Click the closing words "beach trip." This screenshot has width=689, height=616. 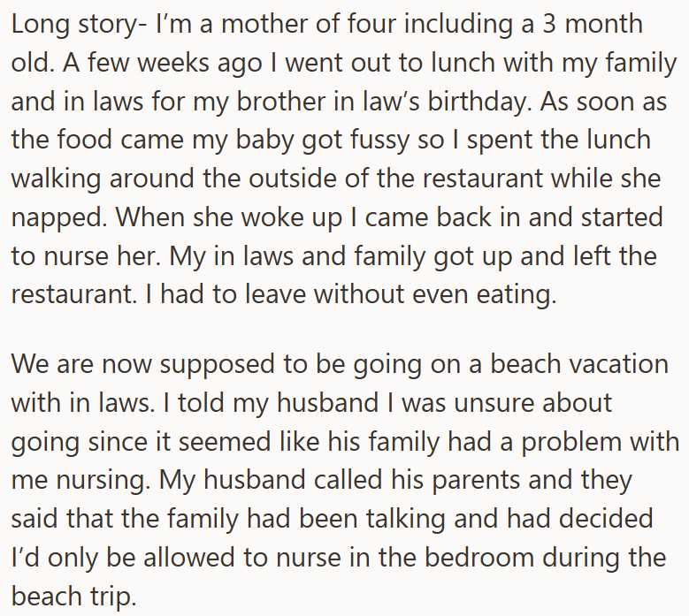pyautogui.click(x=73, y=597)
